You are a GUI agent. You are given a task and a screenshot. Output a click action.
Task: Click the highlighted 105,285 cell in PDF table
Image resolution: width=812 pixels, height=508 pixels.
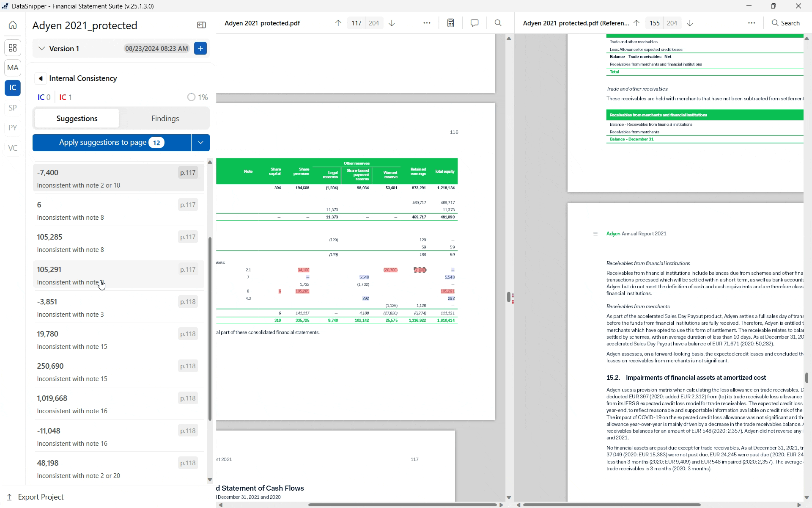click(x=302, y=291)
